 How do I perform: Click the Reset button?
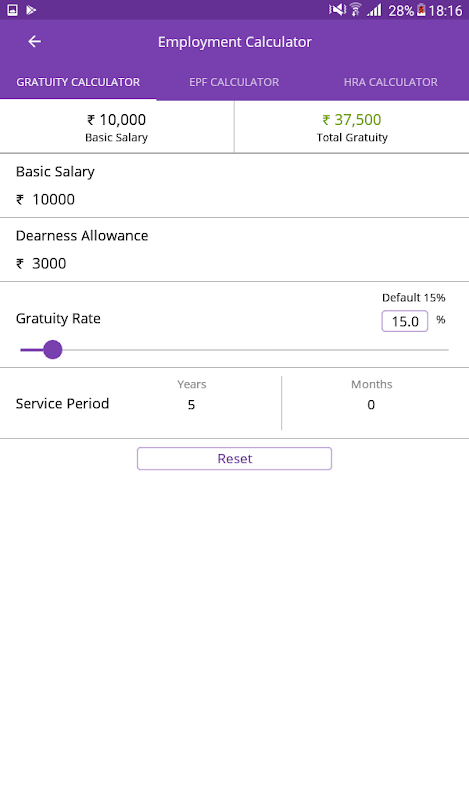tap(234, 459)
